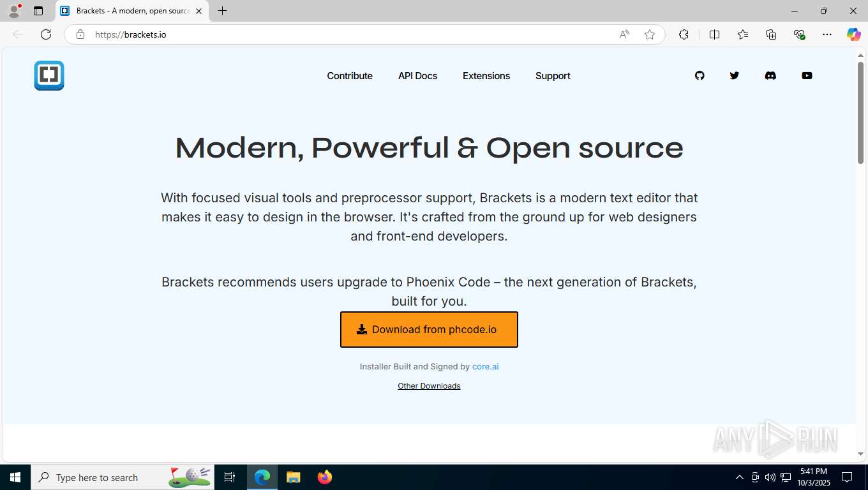Screen dimensions: 868x490
Task: Launch Firefox from the taskbar
Action: [325, 477]
